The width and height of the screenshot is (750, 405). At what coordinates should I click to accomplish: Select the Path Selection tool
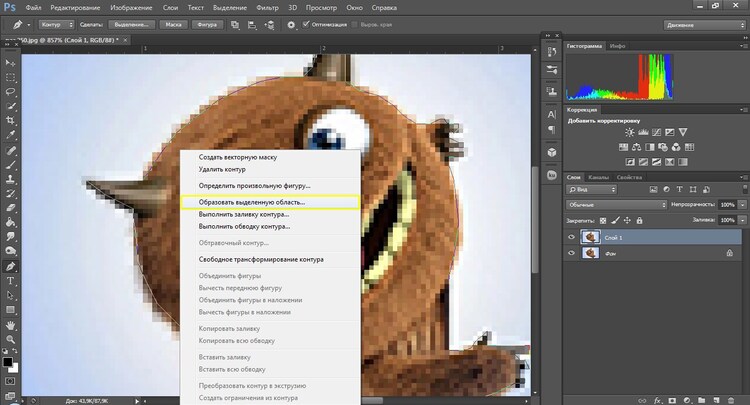click(10, 296)
